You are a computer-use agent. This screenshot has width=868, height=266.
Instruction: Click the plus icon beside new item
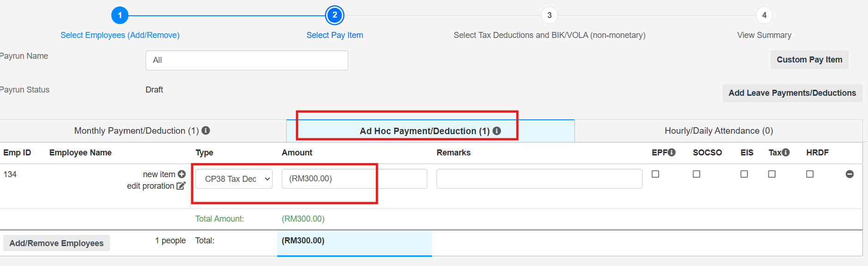(x=182, y=174)
